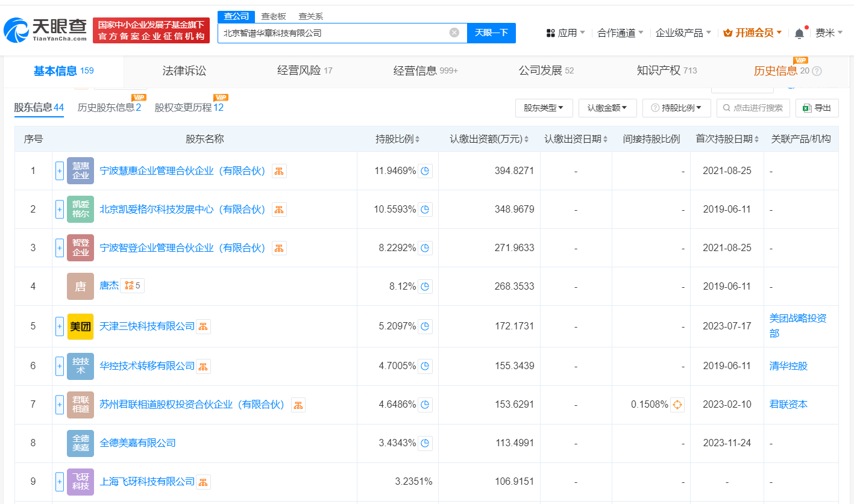Viewport: 854px width, 504px height.
Task: Open the Tianyancha logo homepage
Action: coord(45,30)
